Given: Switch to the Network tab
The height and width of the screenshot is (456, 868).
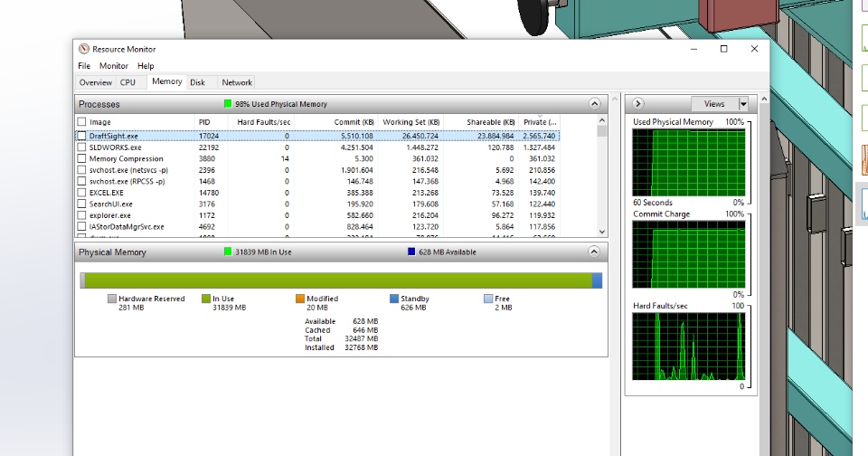Looking at the screenshot, I should tap(237, 82).
